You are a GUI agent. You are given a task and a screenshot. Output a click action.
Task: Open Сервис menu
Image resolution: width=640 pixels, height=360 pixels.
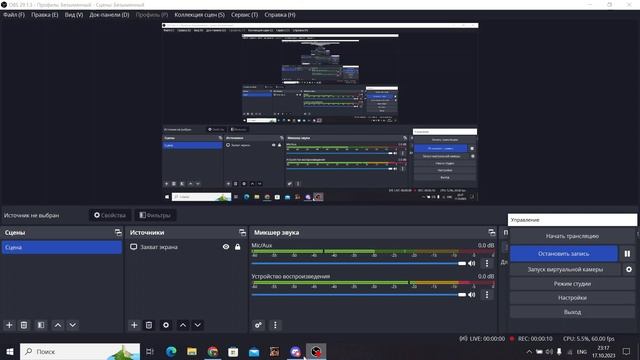(x=244, y=15)
